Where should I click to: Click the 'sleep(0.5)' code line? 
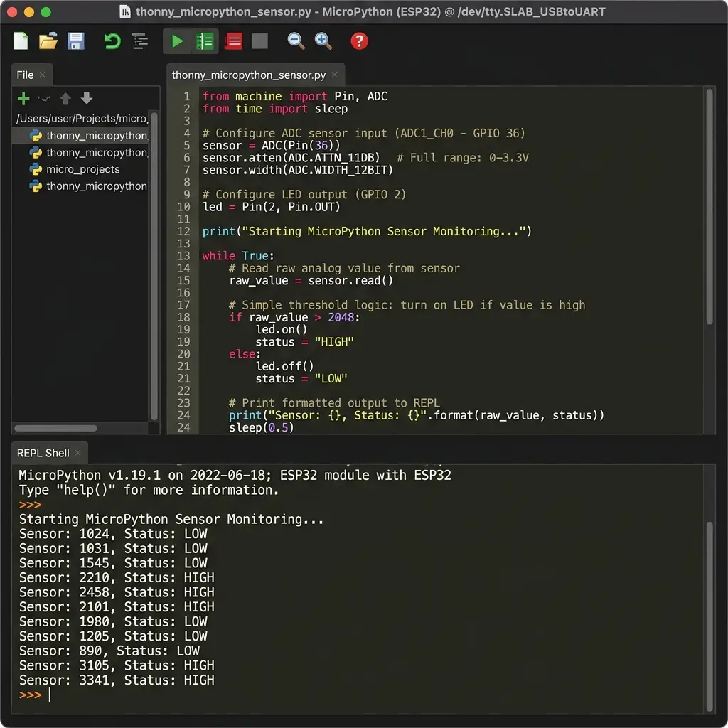[x=262, y=427]
